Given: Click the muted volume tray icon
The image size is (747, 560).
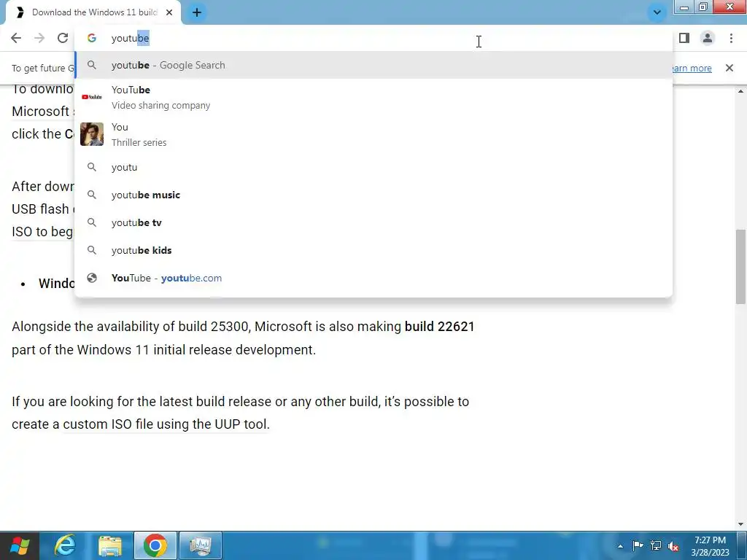Looking at the screenshot, I should coord(673,545).
